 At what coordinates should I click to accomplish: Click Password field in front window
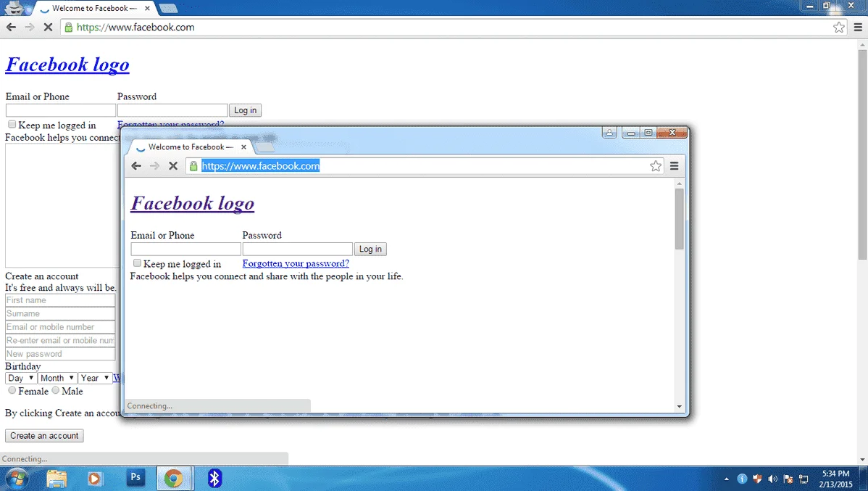tap(297, 249)
